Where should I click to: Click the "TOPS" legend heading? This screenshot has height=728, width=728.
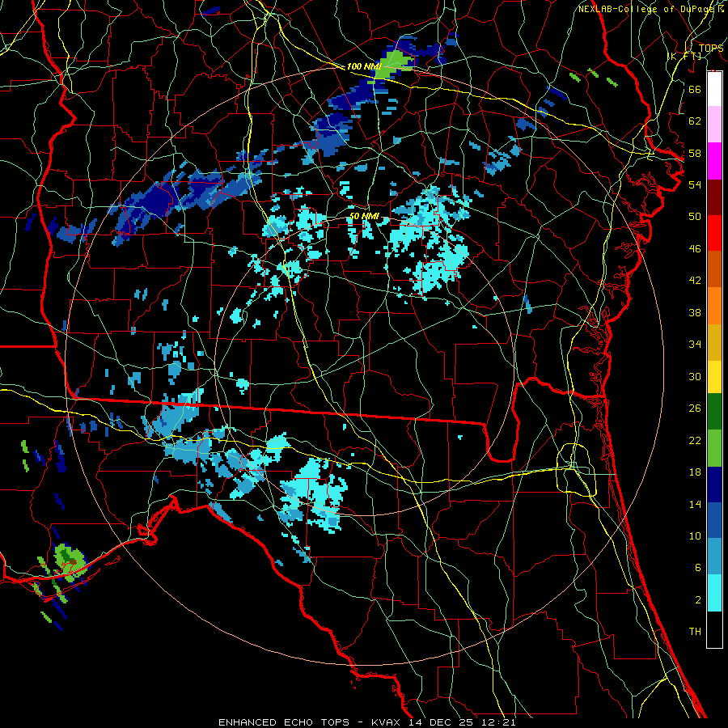(711, 48)
